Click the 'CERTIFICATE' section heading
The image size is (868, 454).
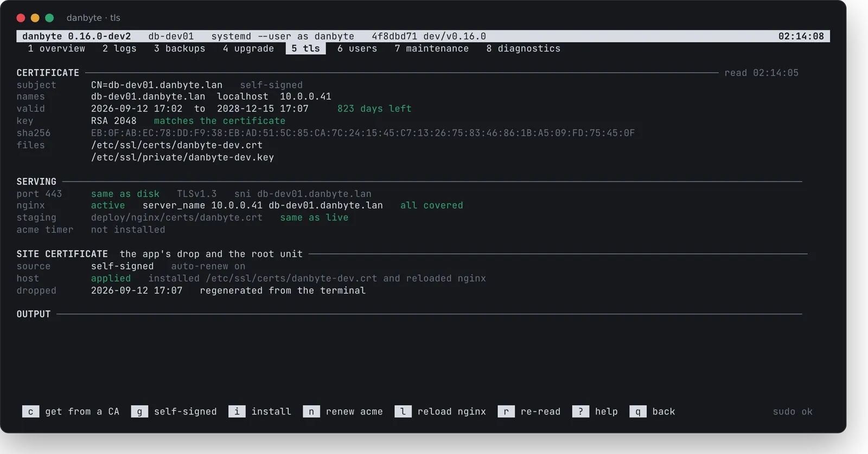coord(48,73)
